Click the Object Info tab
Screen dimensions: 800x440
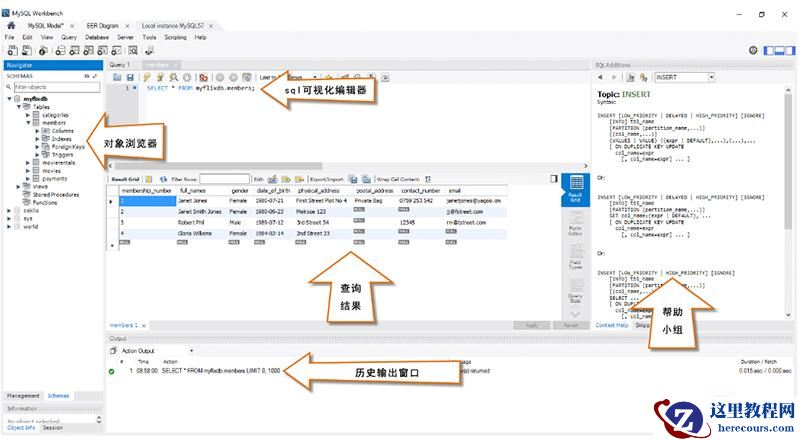tap(21, 428)
